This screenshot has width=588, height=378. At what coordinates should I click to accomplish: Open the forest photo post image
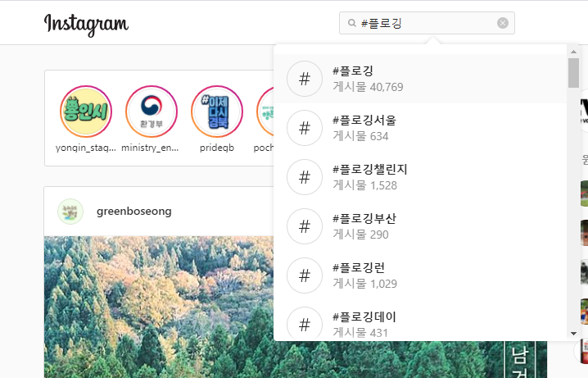tap(159, 307)
